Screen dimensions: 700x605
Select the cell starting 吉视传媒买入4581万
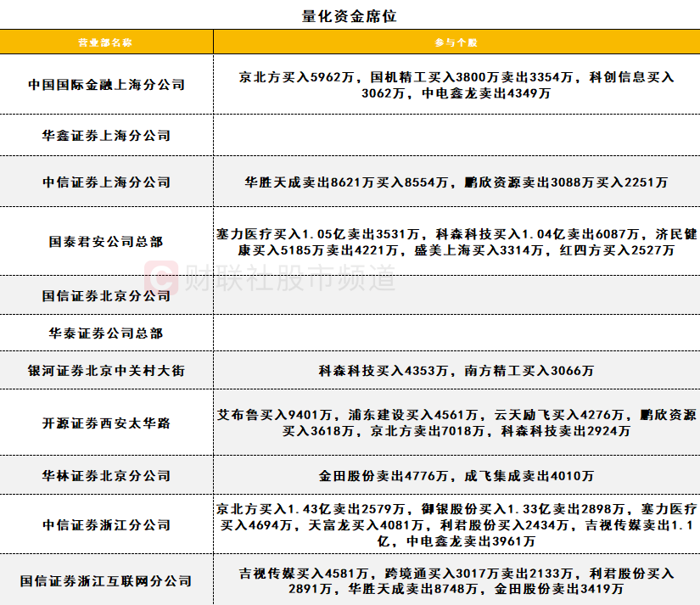(456, 581)
